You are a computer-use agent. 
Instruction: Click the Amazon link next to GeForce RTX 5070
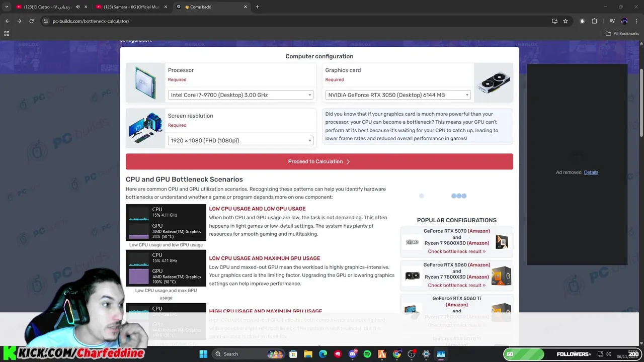(478, 231)
